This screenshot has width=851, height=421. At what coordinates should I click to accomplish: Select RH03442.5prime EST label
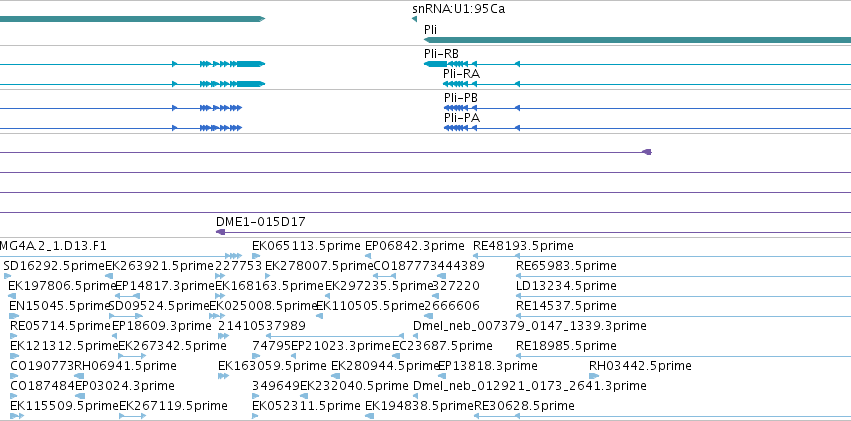pyautogui.click(x=640, y=366)
